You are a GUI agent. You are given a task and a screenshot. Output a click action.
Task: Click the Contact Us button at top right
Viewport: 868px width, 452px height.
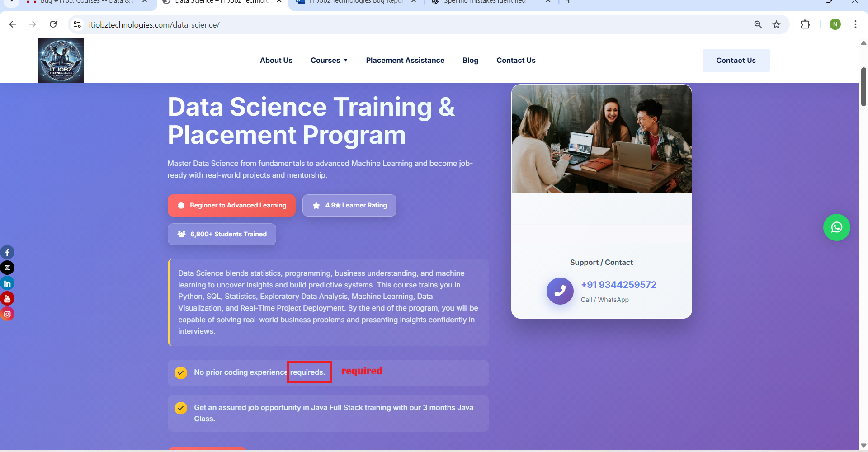click(736, 61)
